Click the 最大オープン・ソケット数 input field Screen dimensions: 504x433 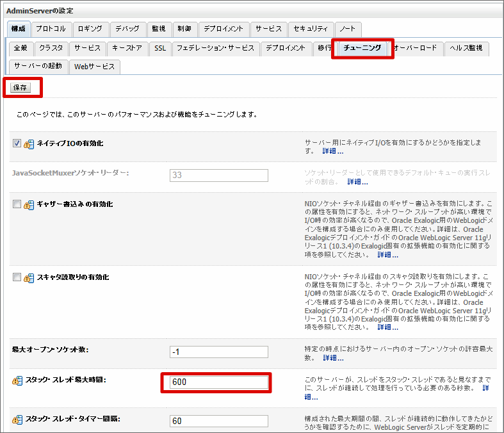219,352
